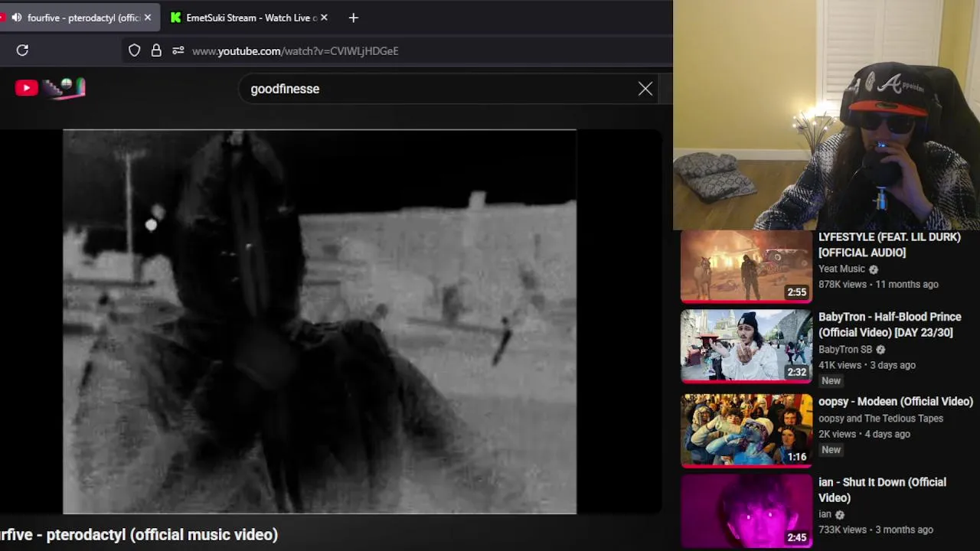Click the pterodactyl video player
The image size is (980, 551).
[319, 321]
